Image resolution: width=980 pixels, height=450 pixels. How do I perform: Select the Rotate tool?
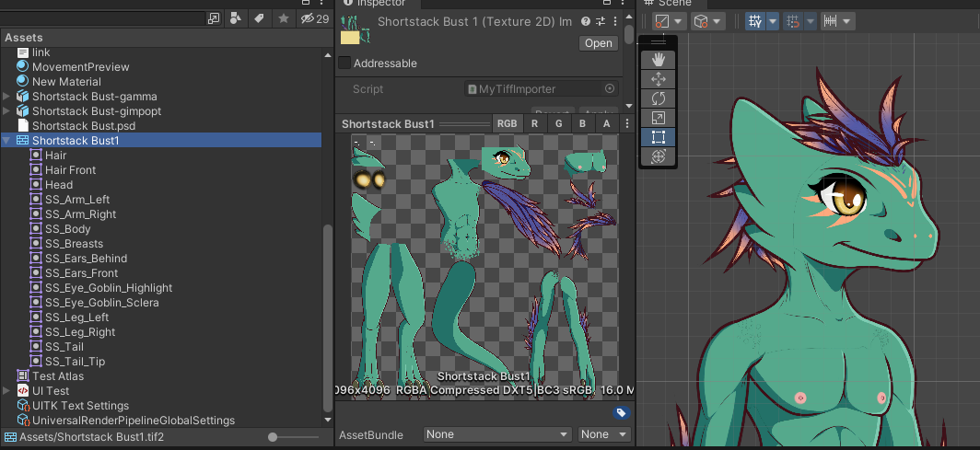(x=658, y=98)
